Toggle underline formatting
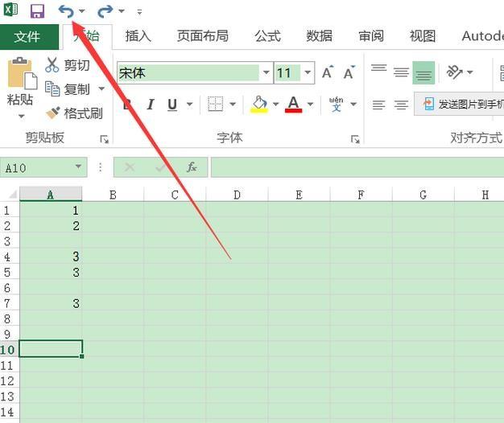This screenshot has width=504, height=423. pos(172,105)
